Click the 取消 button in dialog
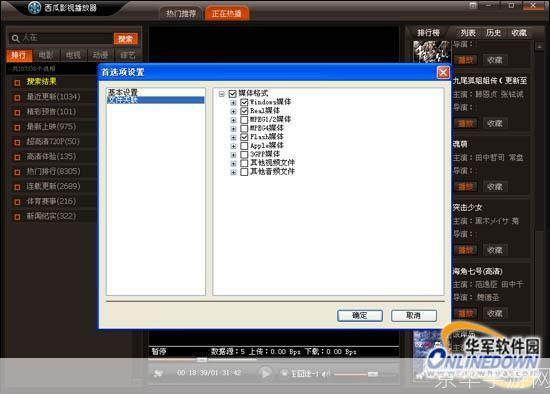This screenshot has width=550, height=394. click(414, 315)
